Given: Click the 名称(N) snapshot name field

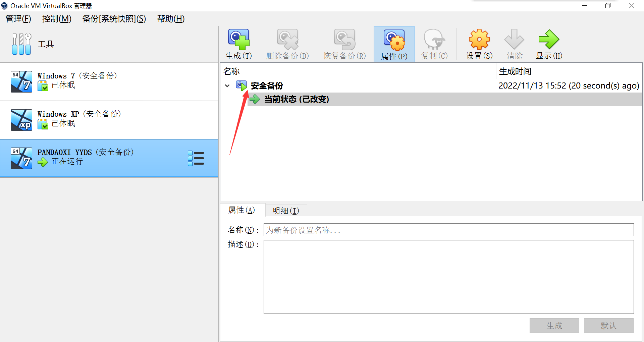Looking at the screenshot, I should click(x=448, y=230).
